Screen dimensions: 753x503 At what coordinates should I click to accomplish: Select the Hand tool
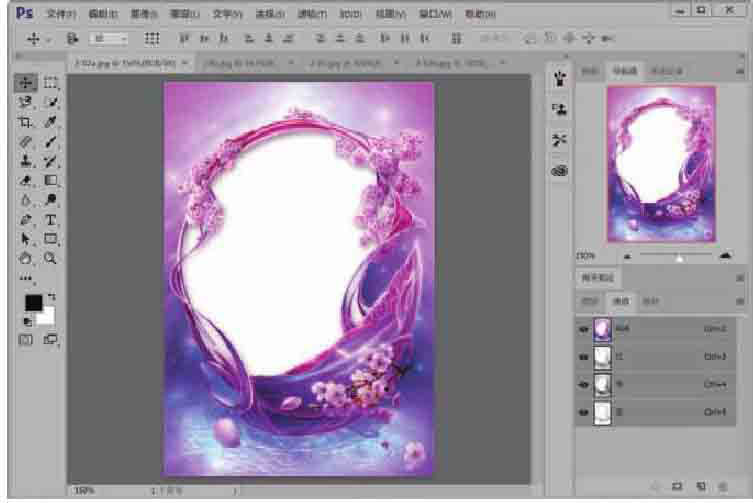coord(27,258)
